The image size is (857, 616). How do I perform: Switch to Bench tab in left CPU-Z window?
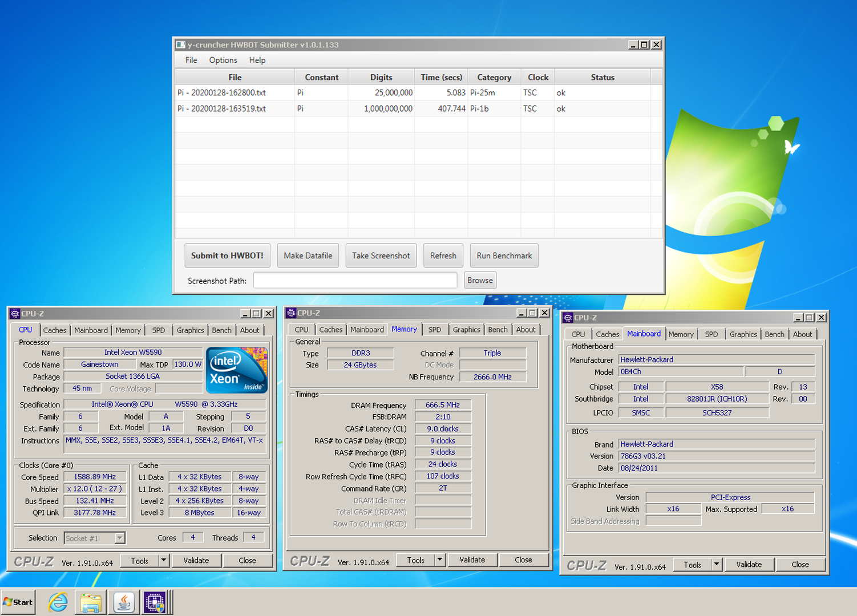[x=221, y=330]
